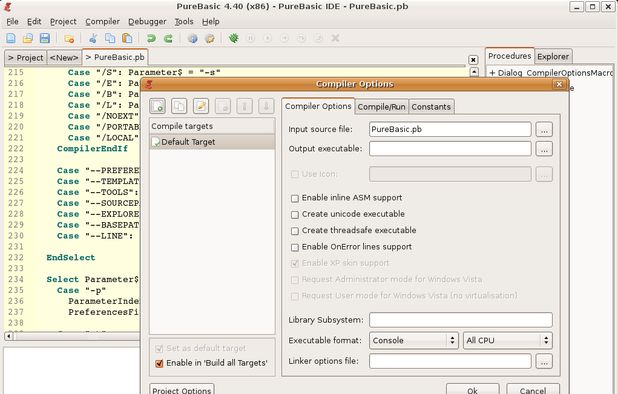Browse for linker options file
The width and height of the screenshot is (618, 394).
tap(544, 361)
